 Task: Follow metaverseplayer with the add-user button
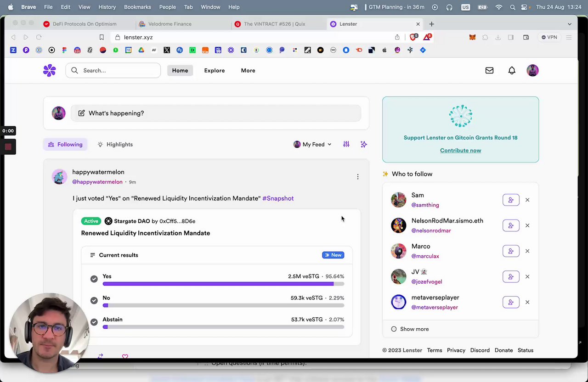click(x=511, y=302)
